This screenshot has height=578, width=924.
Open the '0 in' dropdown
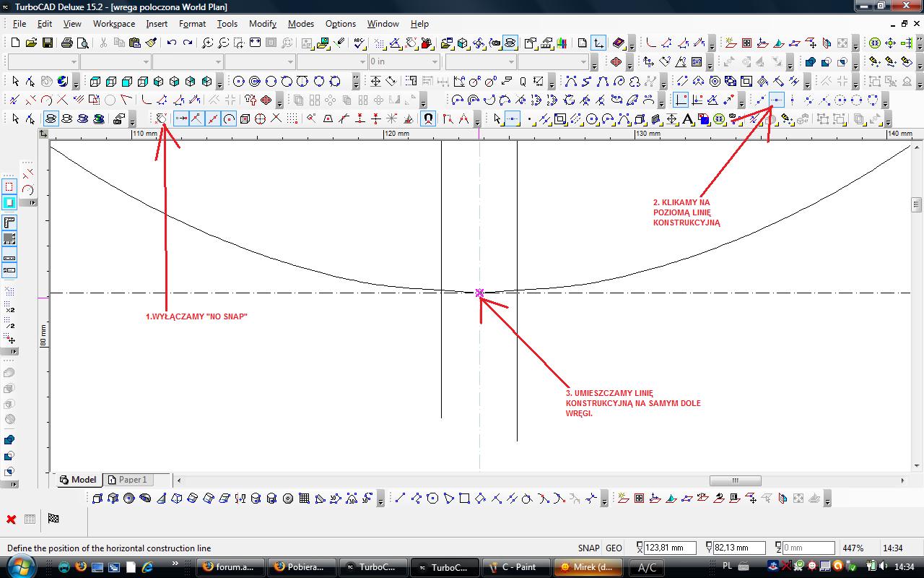click(404, 62)
